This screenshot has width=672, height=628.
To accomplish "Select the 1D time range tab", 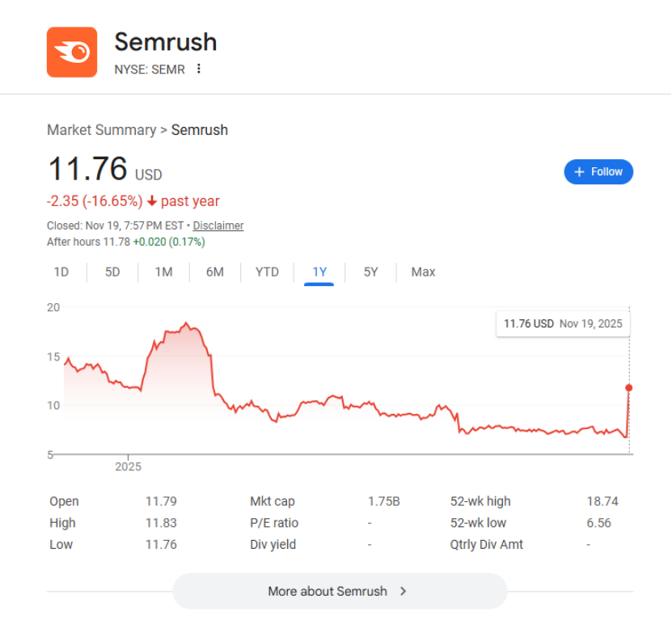I will pyautogui.click(x=61, y=272).
